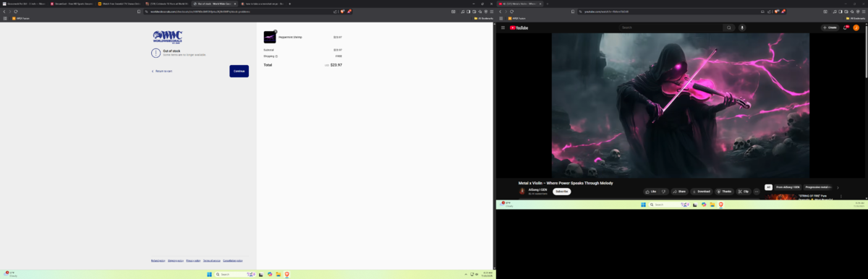This screenshot has width=868, height=279.
Task: Focus the YouTube search field
Action: (x=671, y=27)
